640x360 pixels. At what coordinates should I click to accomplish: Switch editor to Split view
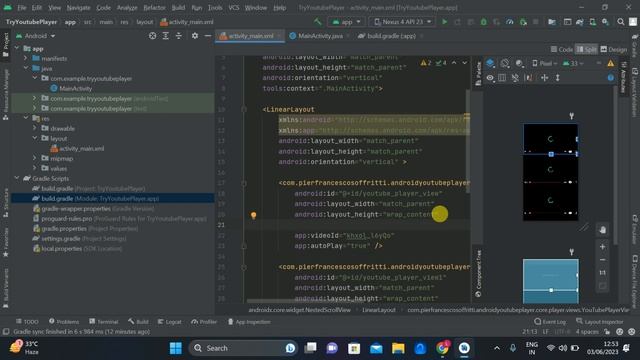point(586,49)
